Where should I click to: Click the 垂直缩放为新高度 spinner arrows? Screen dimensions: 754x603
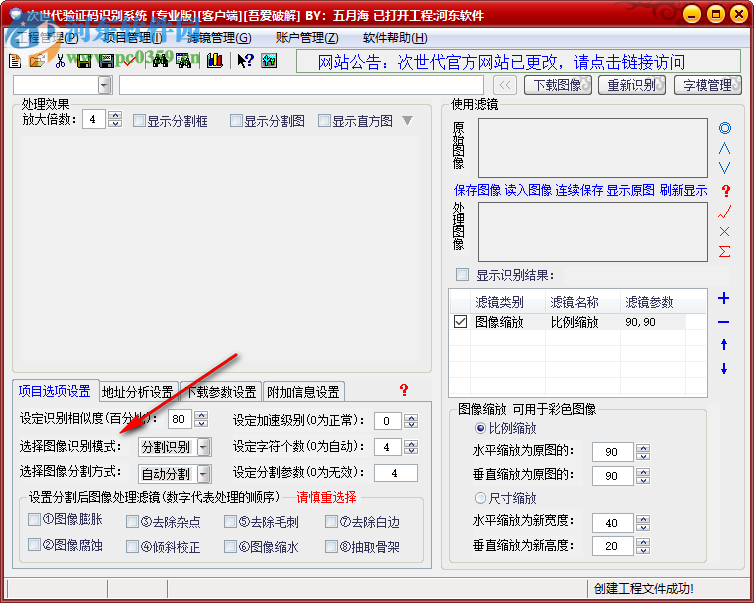pyautogui.click(x=643, y=546)
